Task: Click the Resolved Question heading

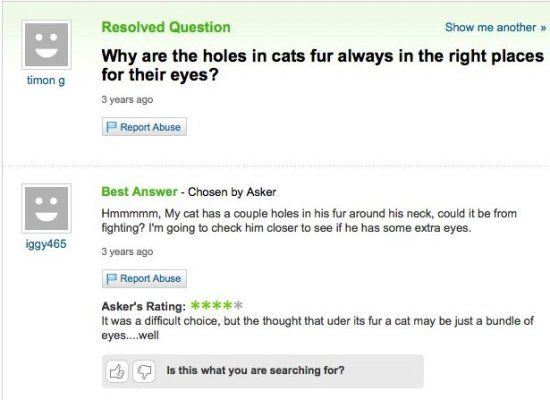Action: pos(166,27)
